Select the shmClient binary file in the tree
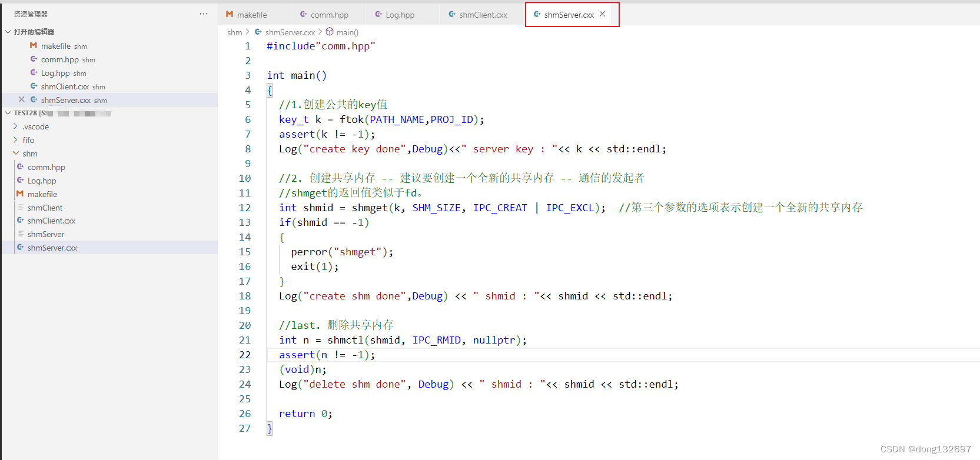Image resolution: width=980 pixels, height=460 pixels. [109, 208]
